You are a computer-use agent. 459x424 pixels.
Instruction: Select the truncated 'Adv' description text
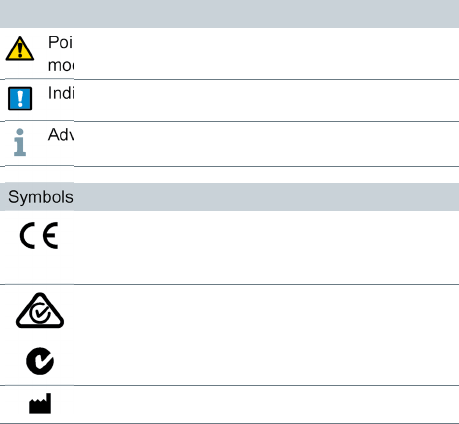point(61,135)
